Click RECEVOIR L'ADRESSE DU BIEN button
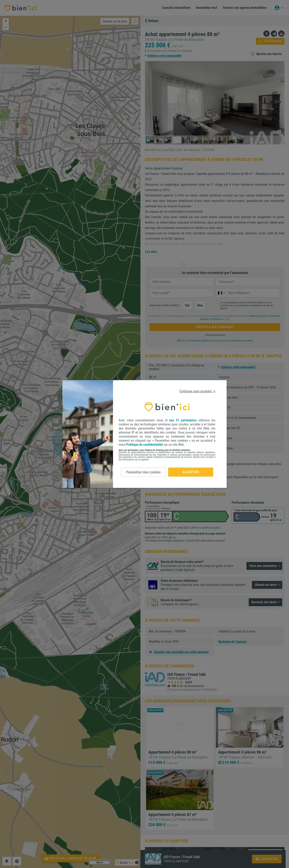The image size is (289, 868). click(70, 858)
